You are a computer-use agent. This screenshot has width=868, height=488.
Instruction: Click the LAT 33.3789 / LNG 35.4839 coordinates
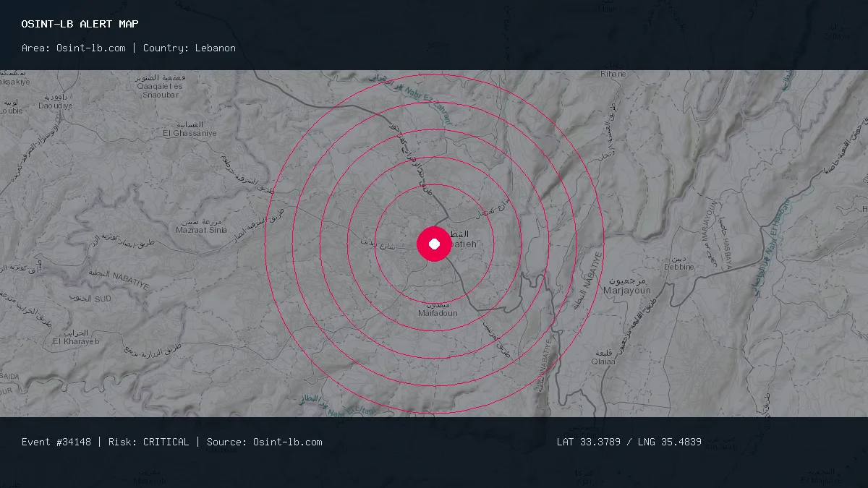[x=629, y=442]
